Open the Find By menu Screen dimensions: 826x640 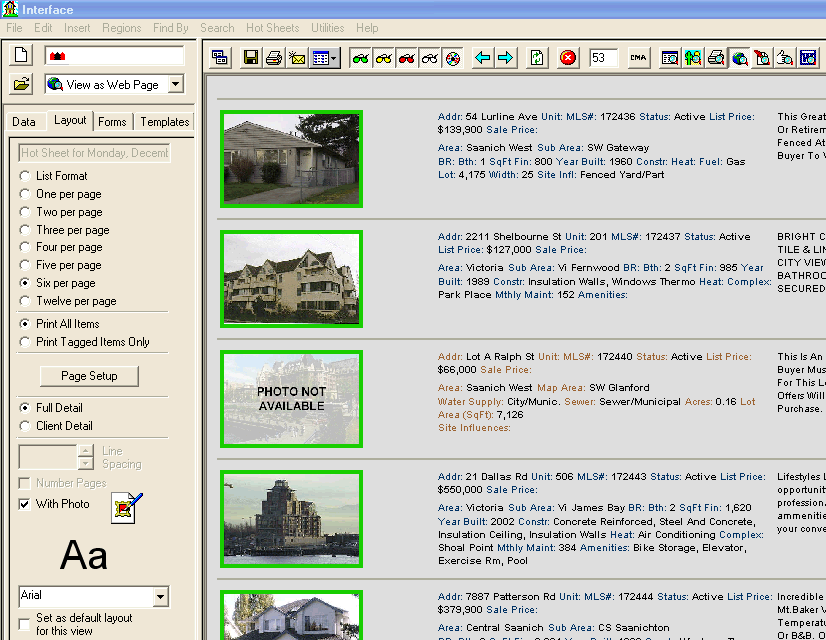pos(171,28)
